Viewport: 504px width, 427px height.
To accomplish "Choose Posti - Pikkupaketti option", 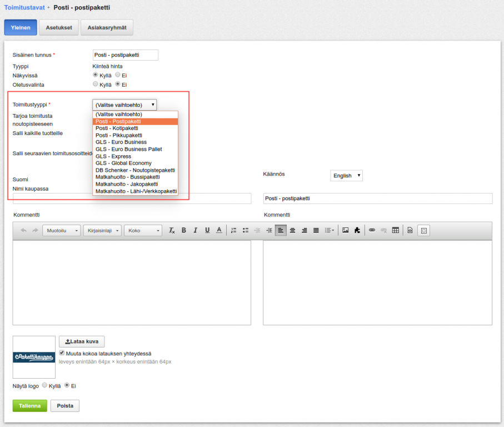I will click(x=136, y=135).
